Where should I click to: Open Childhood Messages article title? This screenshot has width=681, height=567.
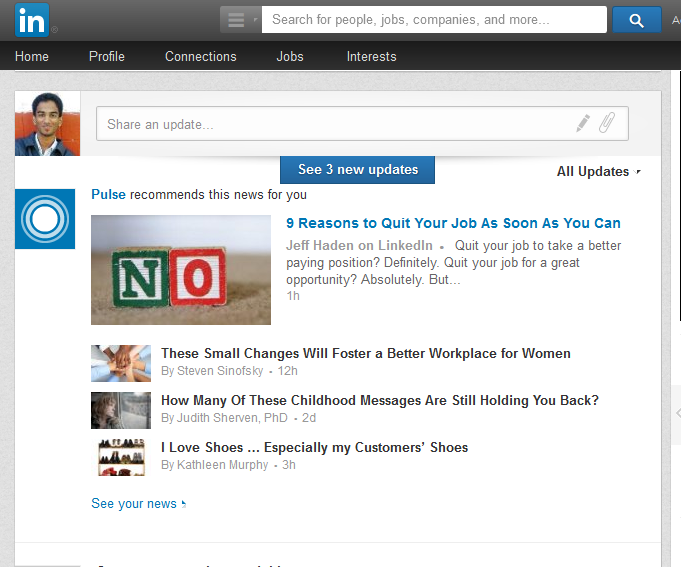(380, 400)
